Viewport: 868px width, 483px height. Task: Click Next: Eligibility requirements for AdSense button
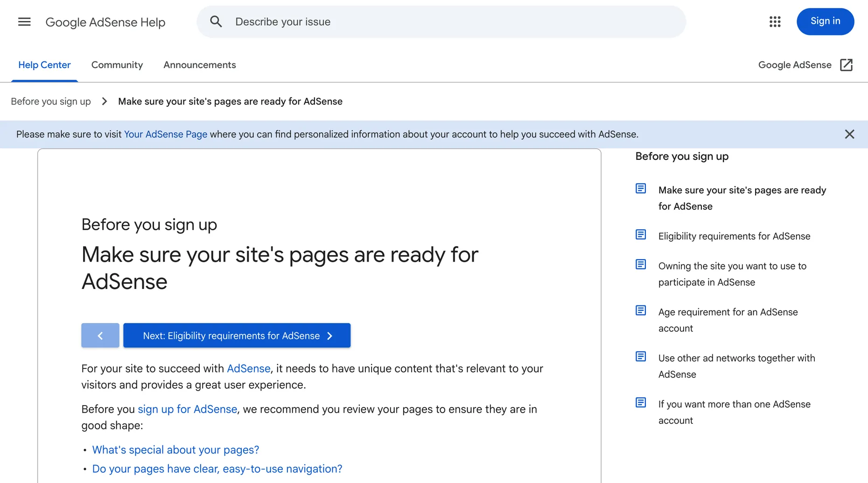tap(237, 335)
